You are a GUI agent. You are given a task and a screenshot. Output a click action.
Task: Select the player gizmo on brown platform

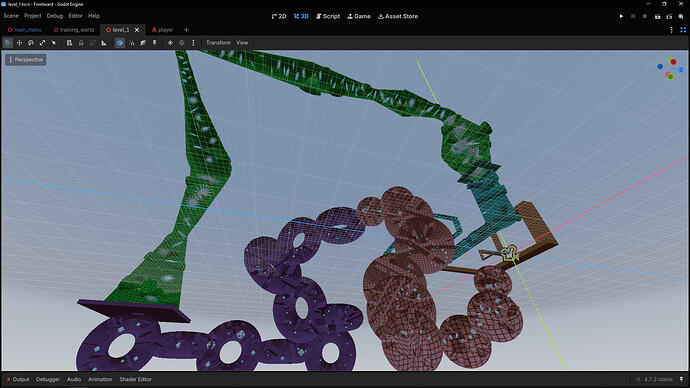[510, 253]
